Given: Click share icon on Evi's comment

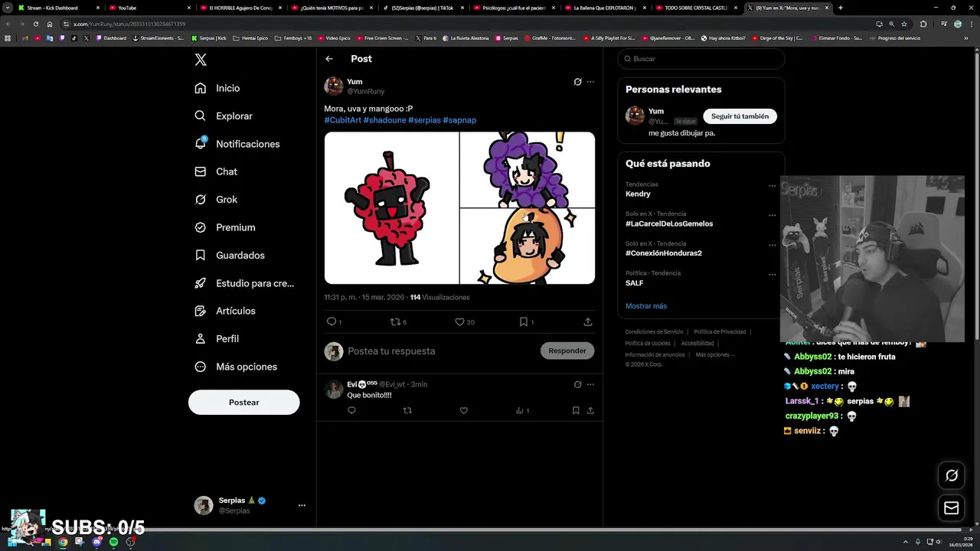Looking at the screenshot, I should (590, 411).
